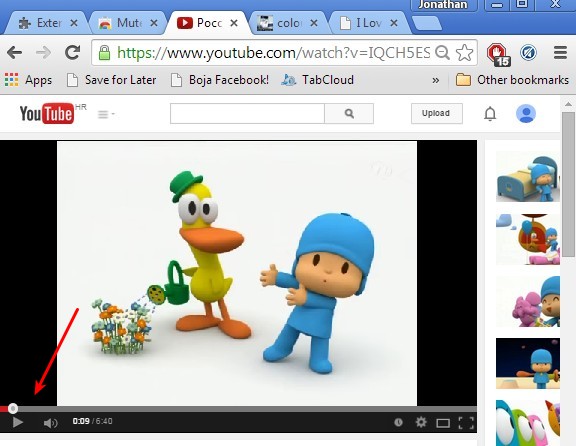576x446 pixels.
Task: Open the Pocoyo with pink elephant thumbnail
Action: click(528, 301)
